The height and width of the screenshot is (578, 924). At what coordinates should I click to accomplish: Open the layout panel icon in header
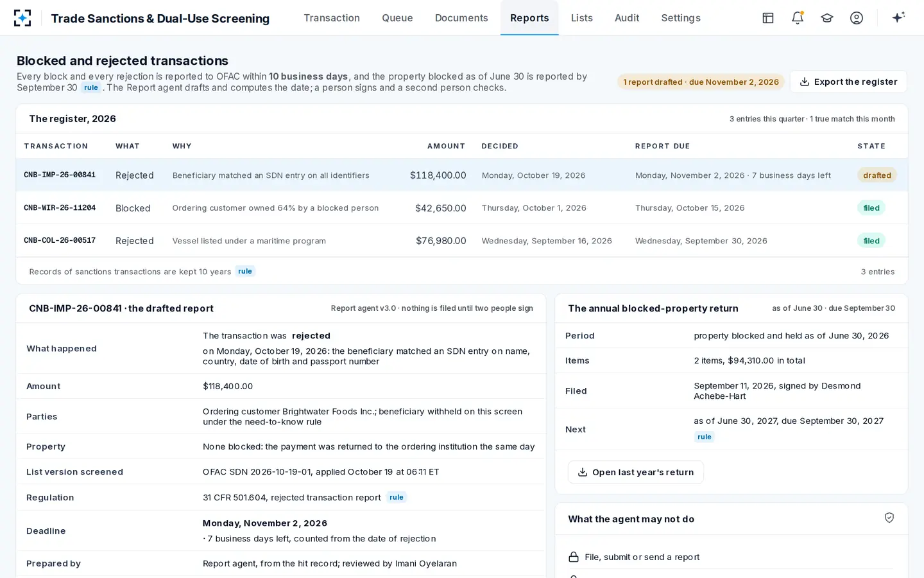[768, 18]
